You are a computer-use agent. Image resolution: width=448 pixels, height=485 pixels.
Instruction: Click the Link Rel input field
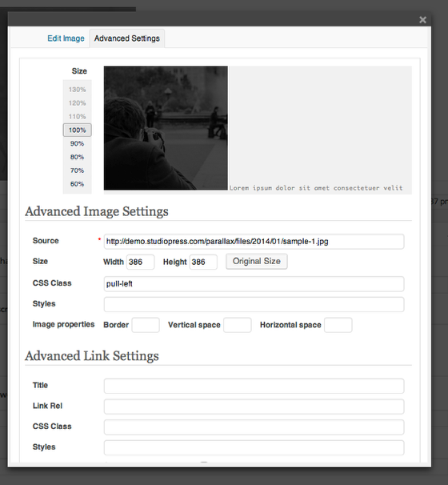point(254,407)
